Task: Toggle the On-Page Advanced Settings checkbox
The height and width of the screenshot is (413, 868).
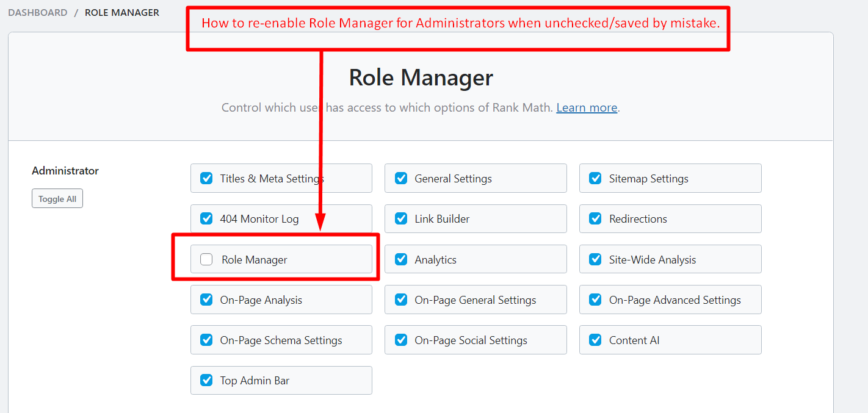Action: point(595,300)
